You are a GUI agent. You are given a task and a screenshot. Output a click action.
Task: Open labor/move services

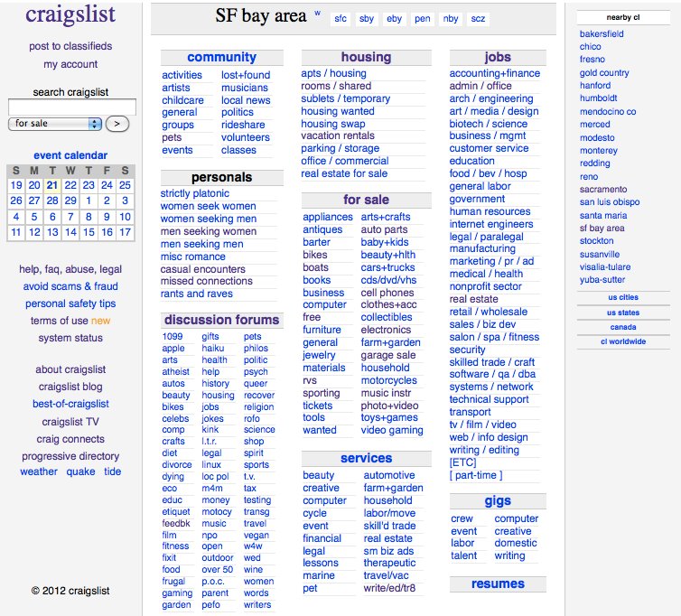(x=389, y=513)
